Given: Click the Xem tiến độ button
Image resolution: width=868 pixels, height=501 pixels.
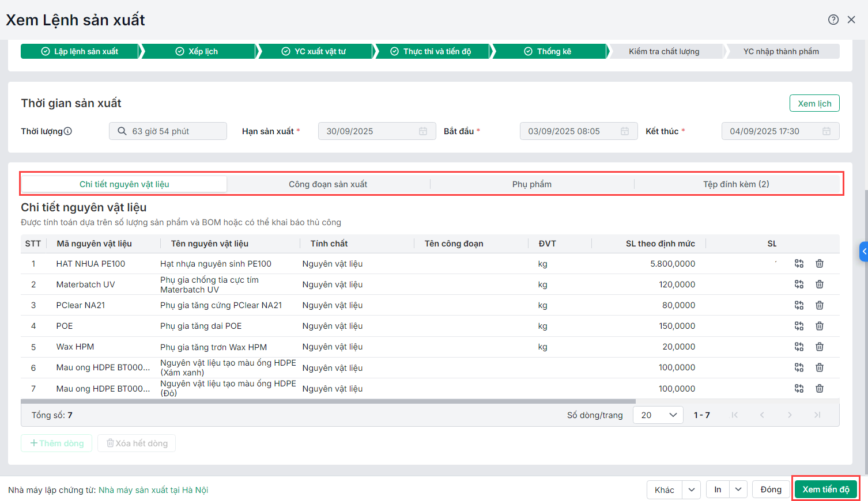Looking at the screenshot, I should 826,489.
